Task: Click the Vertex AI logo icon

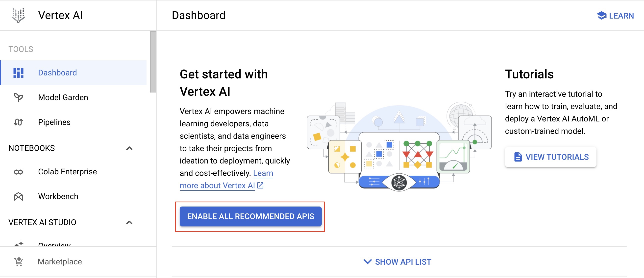Action: (18, 15)
